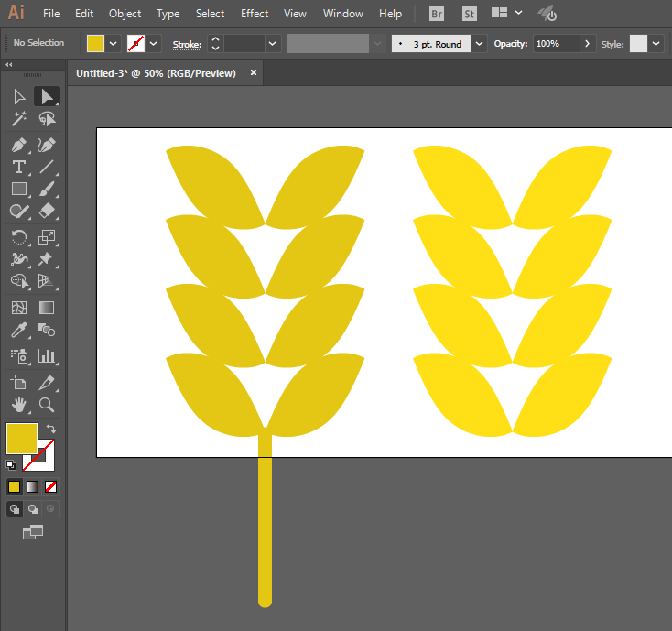Select the Slice tool

[47, 383]
